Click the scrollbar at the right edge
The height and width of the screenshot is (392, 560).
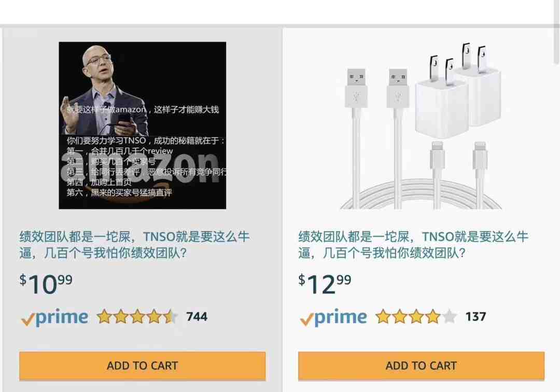[x=557, y=32]
